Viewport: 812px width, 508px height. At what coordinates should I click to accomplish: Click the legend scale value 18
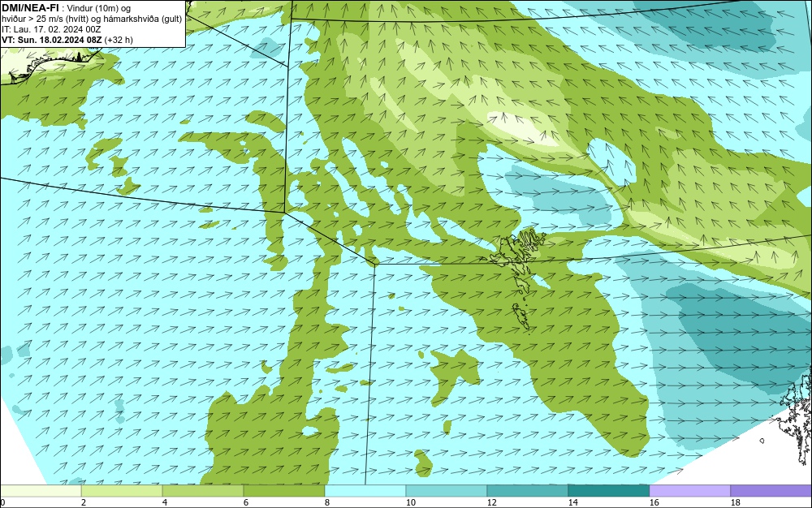(x=735, y=502)
